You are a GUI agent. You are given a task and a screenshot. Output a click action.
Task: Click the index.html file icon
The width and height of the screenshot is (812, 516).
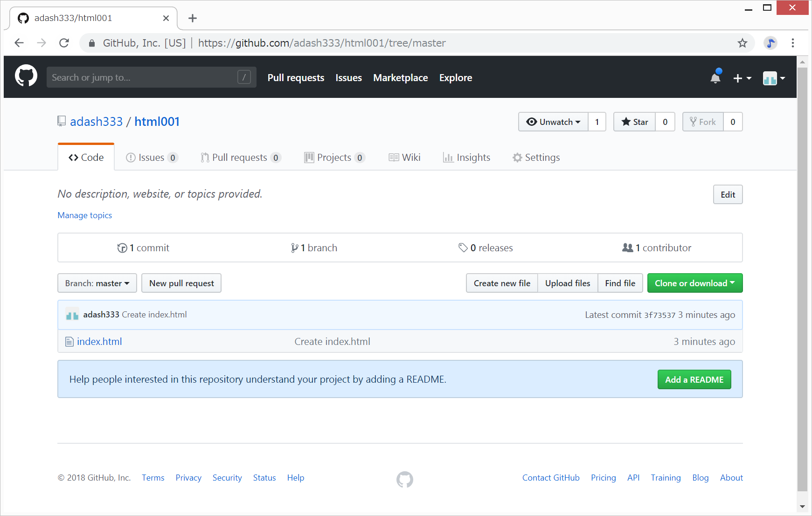(69, 342)
